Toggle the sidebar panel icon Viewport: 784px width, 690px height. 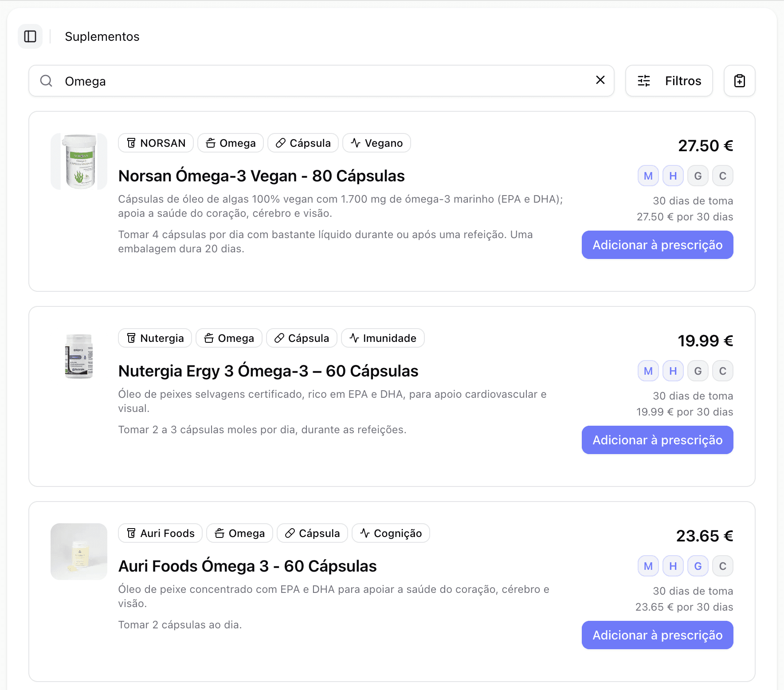(x=30, y=36)
